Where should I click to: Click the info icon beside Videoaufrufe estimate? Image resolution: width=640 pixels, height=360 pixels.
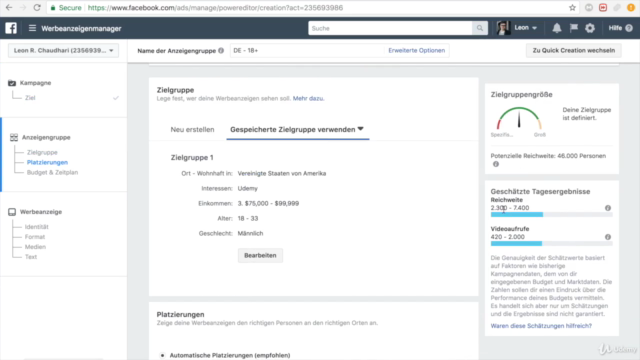[x=608, y=237]
